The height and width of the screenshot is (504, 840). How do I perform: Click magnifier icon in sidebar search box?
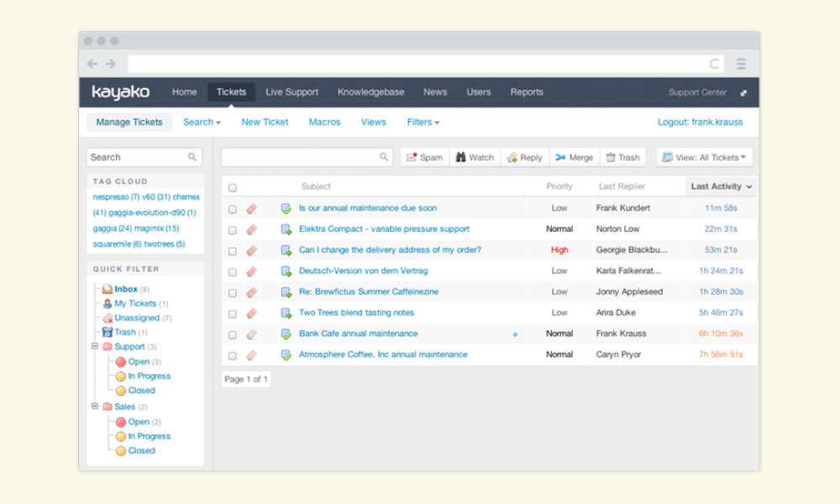click(192, 157)
